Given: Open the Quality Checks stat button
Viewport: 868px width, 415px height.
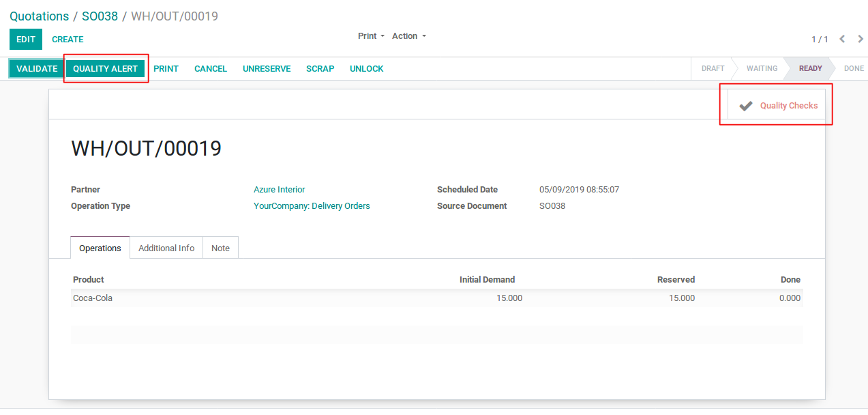Looking at the screenshot, I should point(777,106).
